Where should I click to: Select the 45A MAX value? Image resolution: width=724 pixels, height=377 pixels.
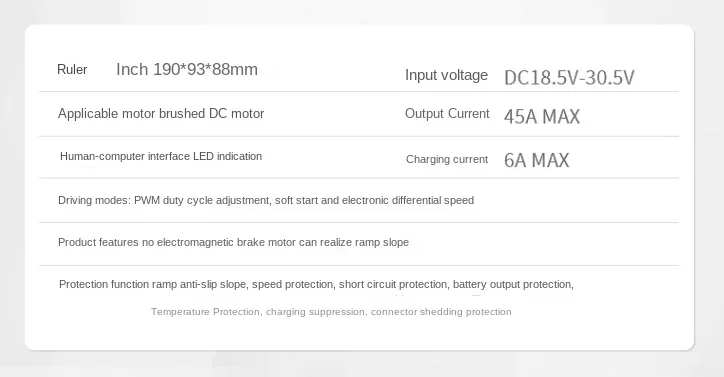tap(542, 116)
